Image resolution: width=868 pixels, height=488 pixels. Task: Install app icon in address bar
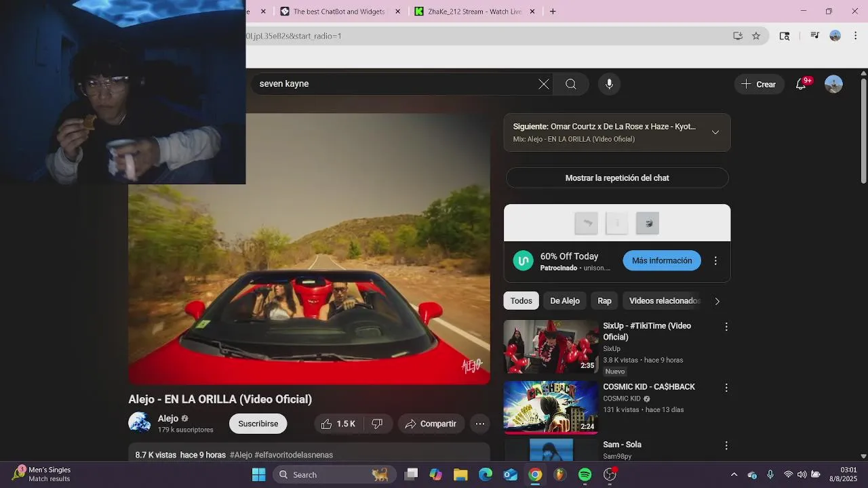coord(738,36)
